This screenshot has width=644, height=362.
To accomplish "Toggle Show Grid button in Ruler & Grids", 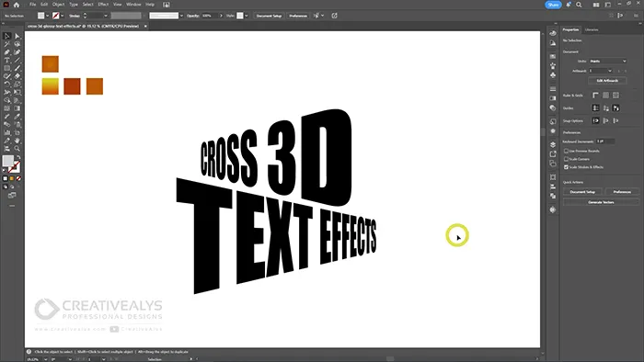I will tap(605, 96).
